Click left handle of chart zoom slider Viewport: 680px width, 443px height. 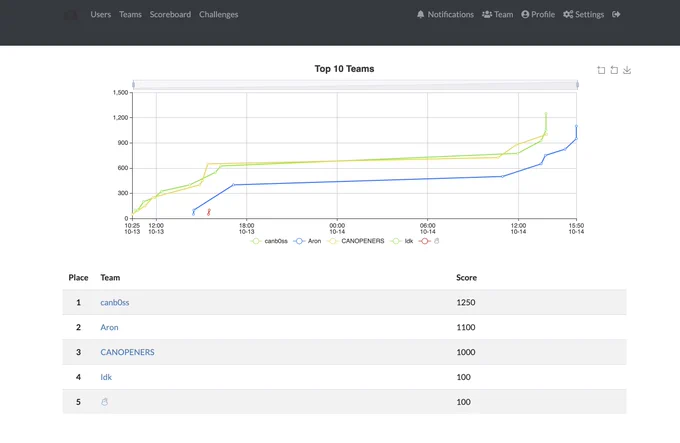pos(134,85)
